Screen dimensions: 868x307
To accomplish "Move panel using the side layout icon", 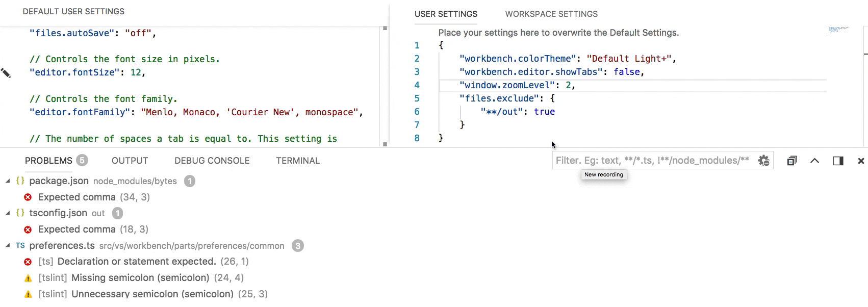I will 838,161.
